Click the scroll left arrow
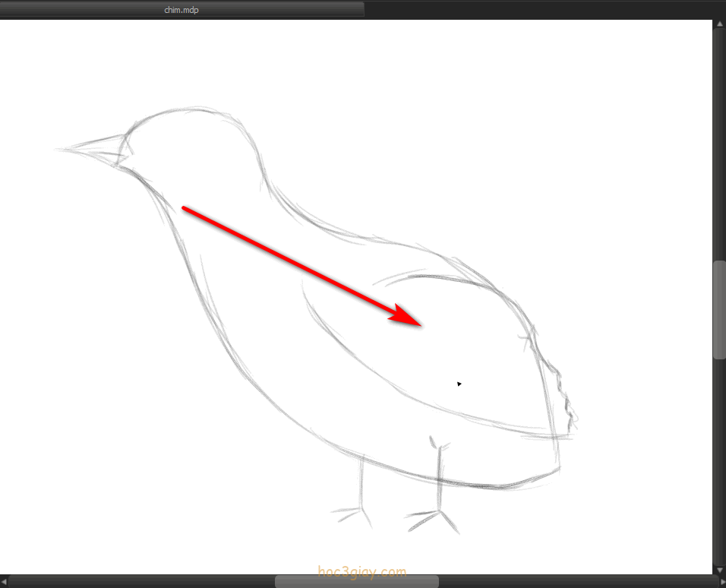The width and height of the screenshot is (726, 588). (4, 582)
